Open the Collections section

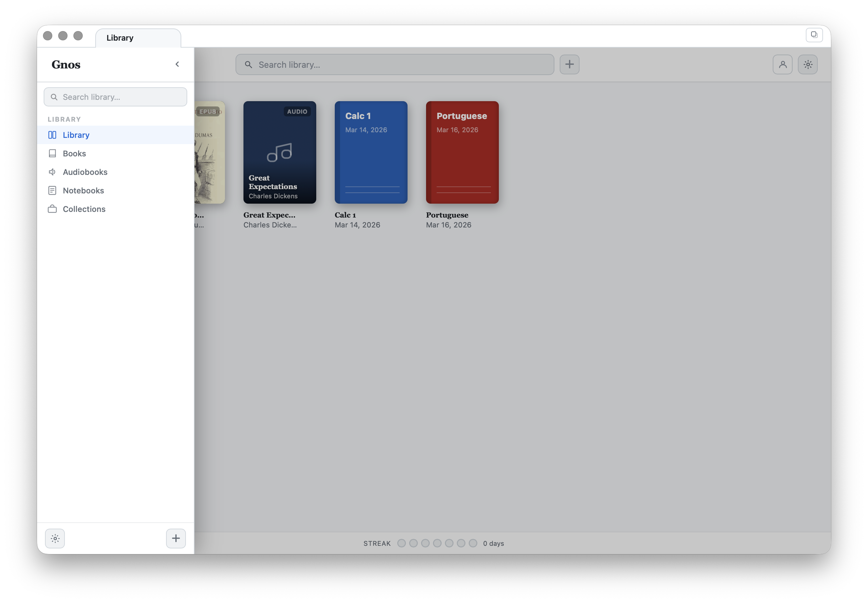coord(115,209)
